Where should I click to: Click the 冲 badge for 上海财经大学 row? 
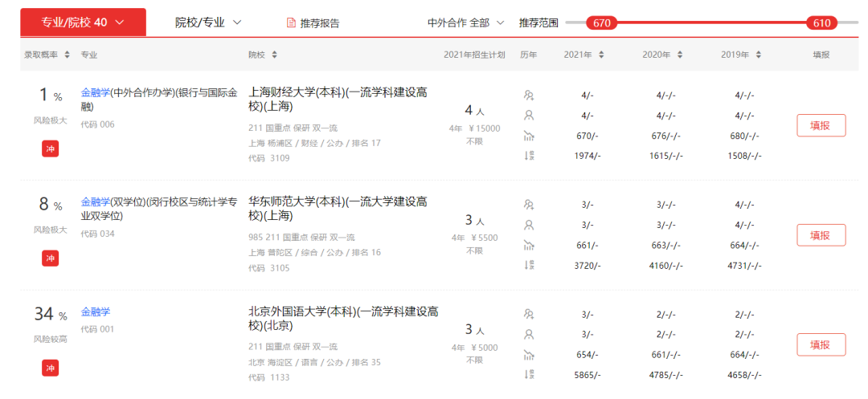51,148
